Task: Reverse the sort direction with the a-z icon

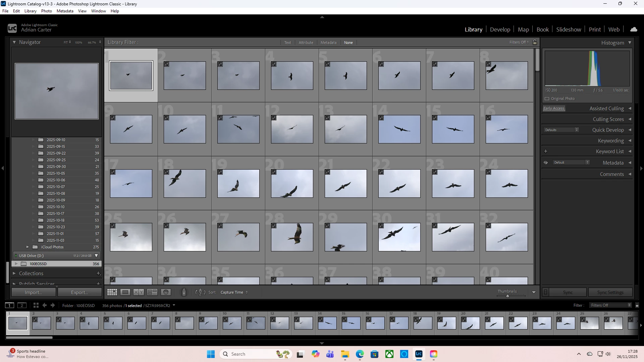Action: click(x=200, y=292)
